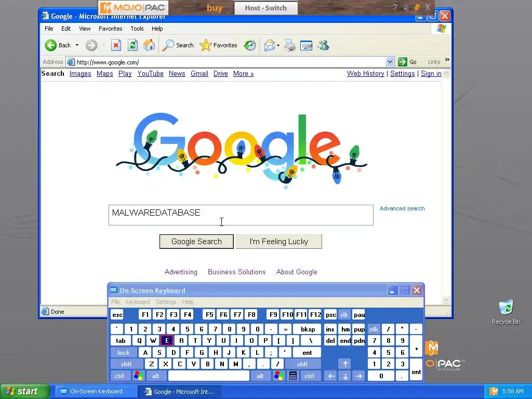Stop page loading with the red X icon
The height and width of the screenshot is (399, 532).
click(116, 45)
